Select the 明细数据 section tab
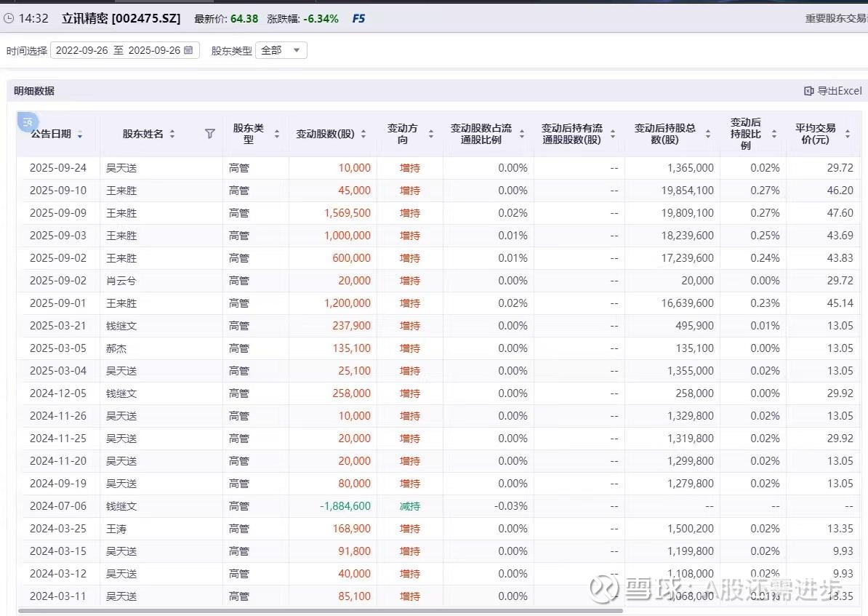868x616 pixels. point(34,91)
